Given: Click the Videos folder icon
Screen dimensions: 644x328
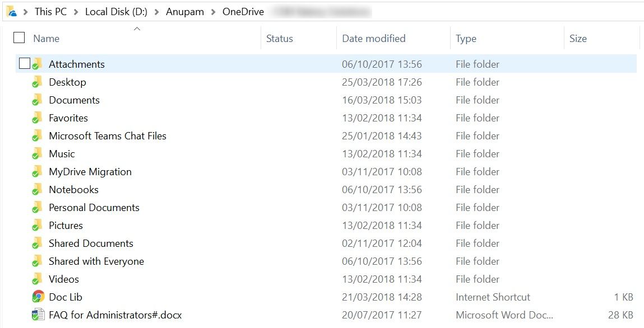Looking at the screenshot, I should click(38, 279).
